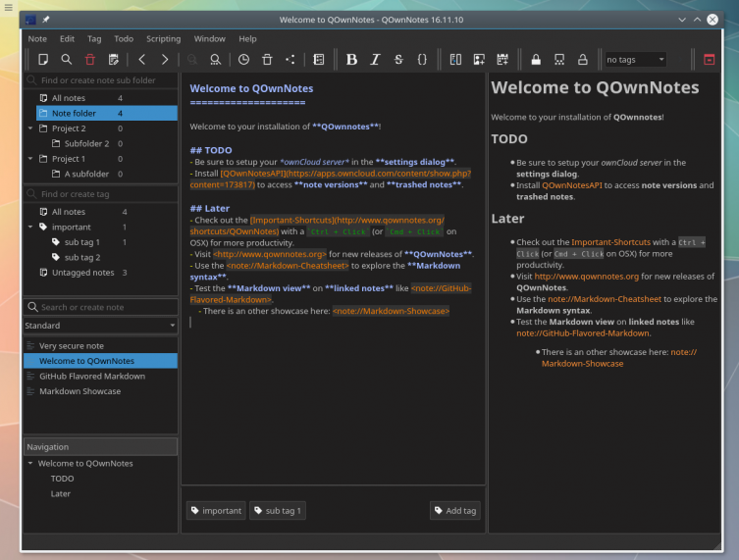The height and width of the screenshot is (560, 739).
Task: Click the sub tag 1 button below editor
Action: (x=278, y=511)
